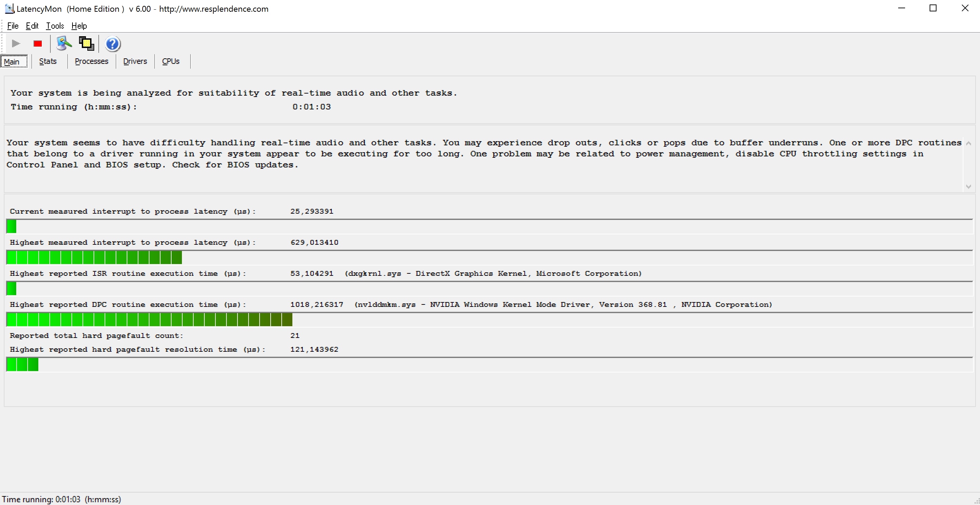The width and height of the screenshot is (980, 505).
Task: Switch to the Processes tab
Action: click(x=91, y=61)
